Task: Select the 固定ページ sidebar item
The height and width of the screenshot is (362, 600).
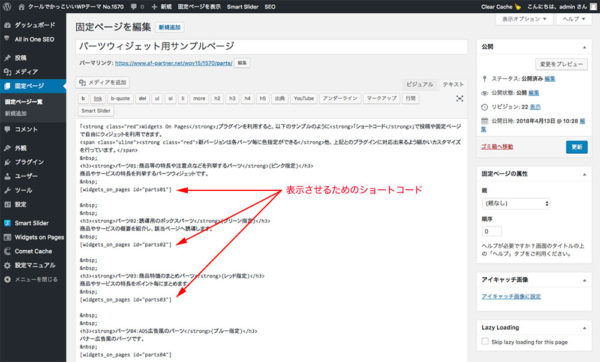Action: [33, 86]
